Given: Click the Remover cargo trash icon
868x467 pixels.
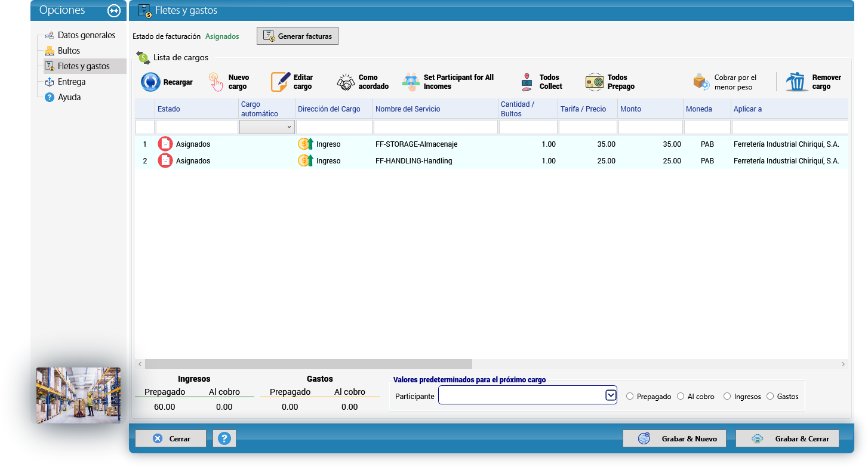Looking at the screenshot, I should coord(797,82).
